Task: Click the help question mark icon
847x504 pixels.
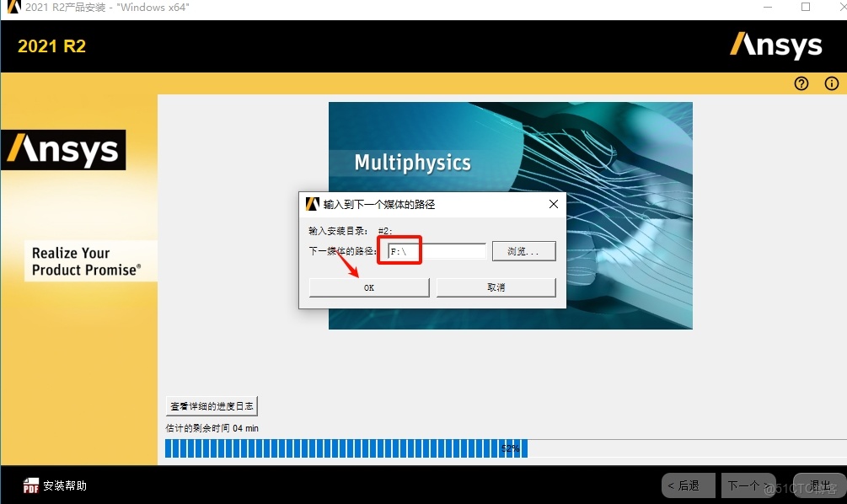Action: pyautogui.click(x=801, y=83)
